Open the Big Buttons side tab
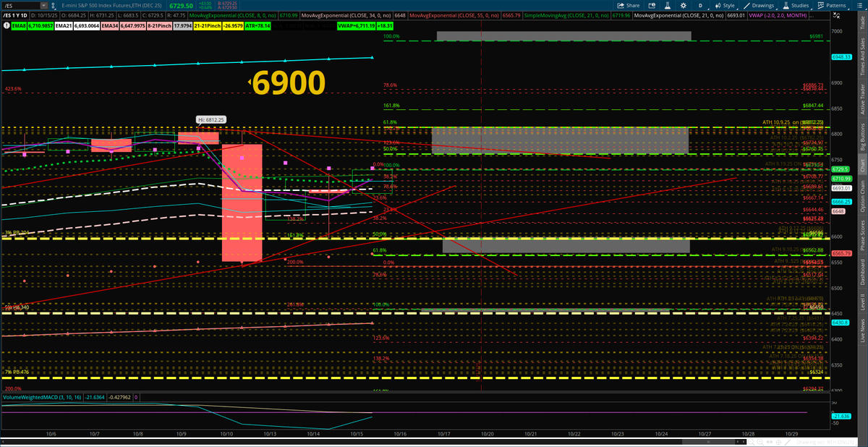 862,135
